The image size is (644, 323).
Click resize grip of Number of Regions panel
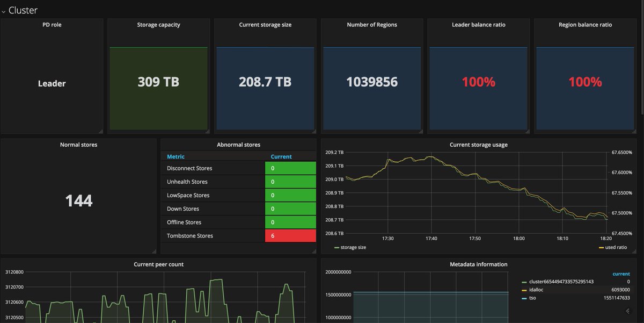(420, 131)
